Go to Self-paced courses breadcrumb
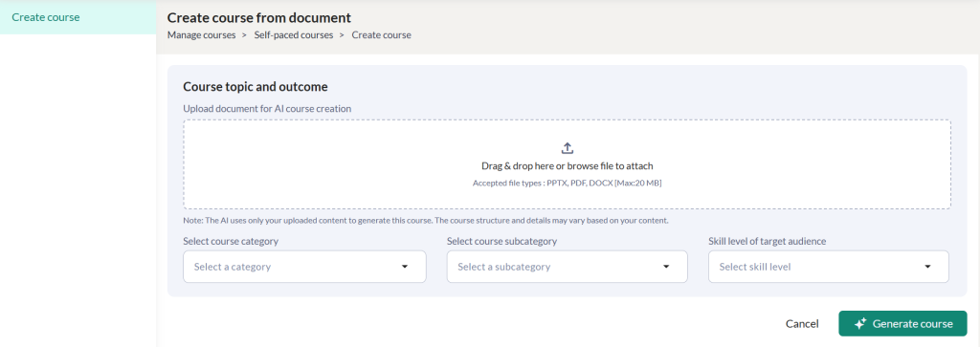980x347 pixels. (294, 35)
